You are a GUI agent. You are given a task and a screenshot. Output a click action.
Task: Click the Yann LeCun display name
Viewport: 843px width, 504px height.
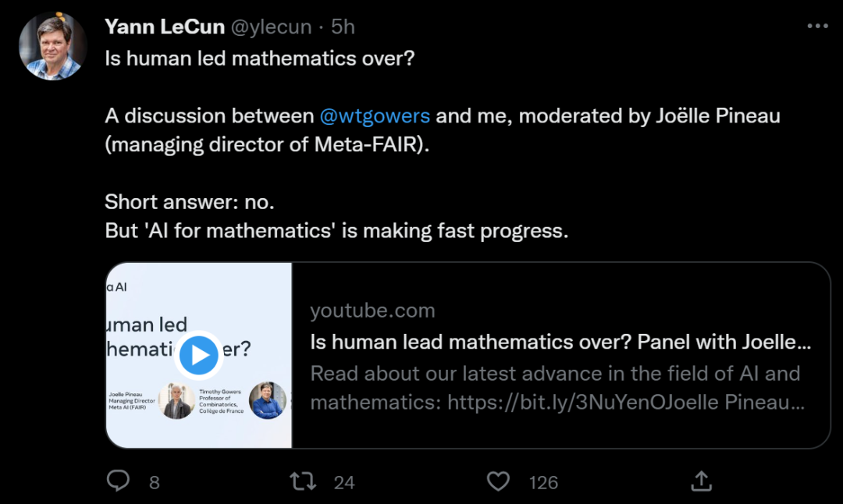point(164,27)
